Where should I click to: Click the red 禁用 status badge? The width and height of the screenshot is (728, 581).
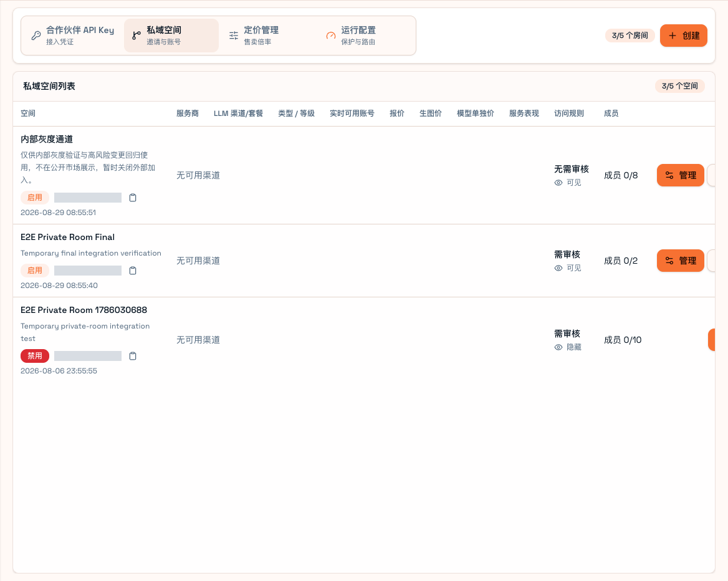[35, 356]
